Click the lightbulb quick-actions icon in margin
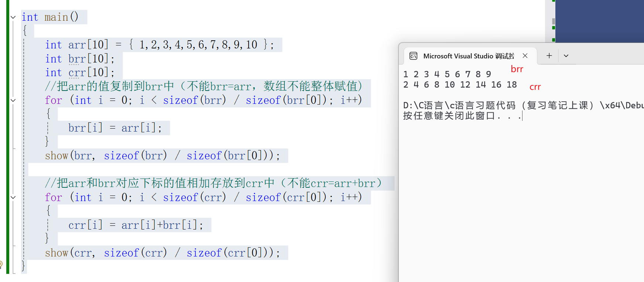 (1, 264)
